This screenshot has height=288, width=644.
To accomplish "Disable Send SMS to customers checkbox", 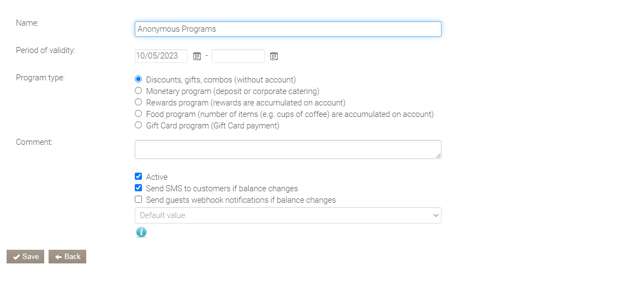I will (x=139, y=188).
